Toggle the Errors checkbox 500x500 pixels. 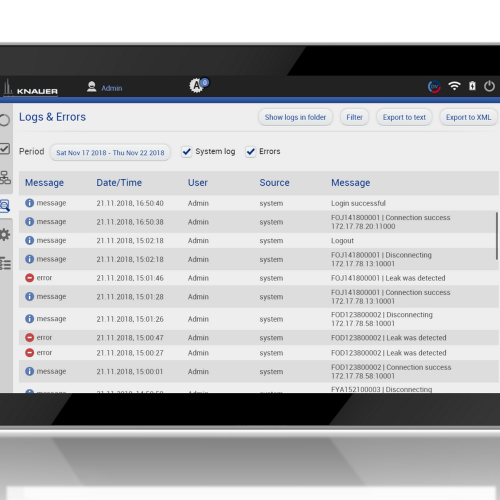[251, 152]
